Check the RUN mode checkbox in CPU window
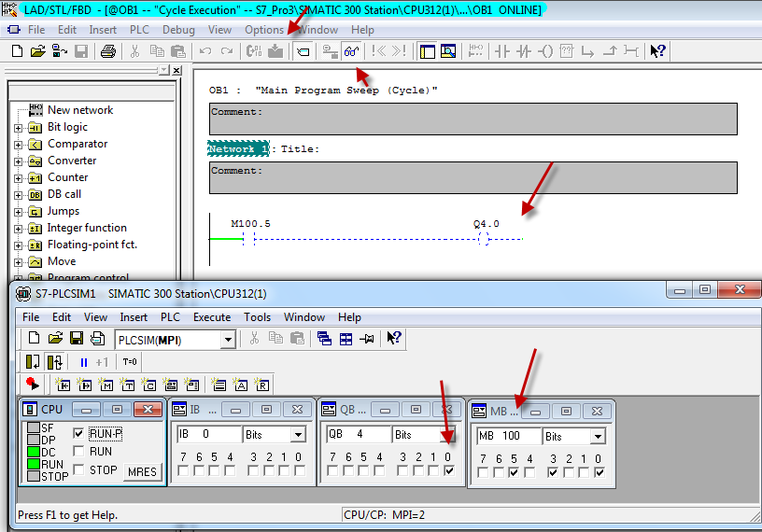Viewport: 762px width, 532px height. pos(78,451)
